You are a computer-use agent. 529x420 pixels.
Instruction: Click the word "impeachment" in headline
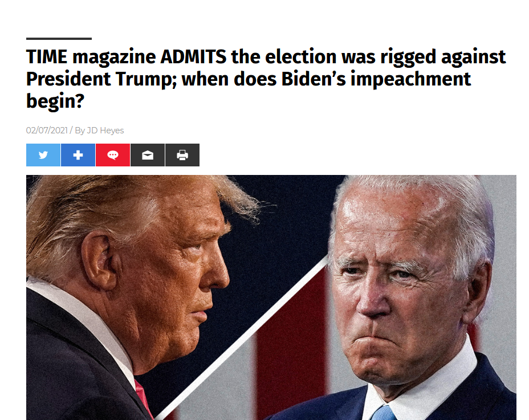(410, 79)
